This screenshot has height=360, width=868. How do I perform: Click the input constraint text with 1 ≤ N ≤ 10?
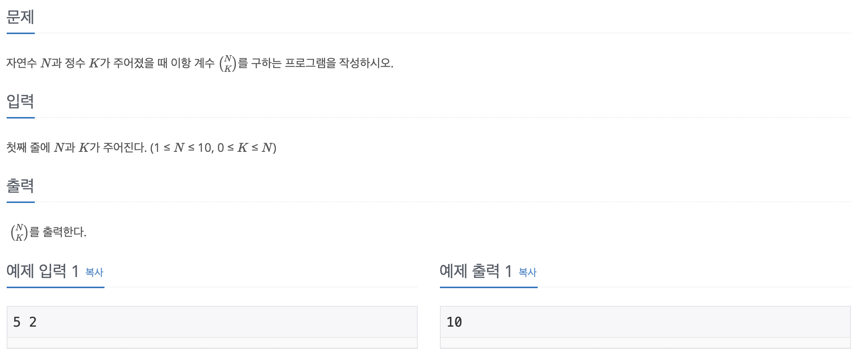(x=213, y=148)
